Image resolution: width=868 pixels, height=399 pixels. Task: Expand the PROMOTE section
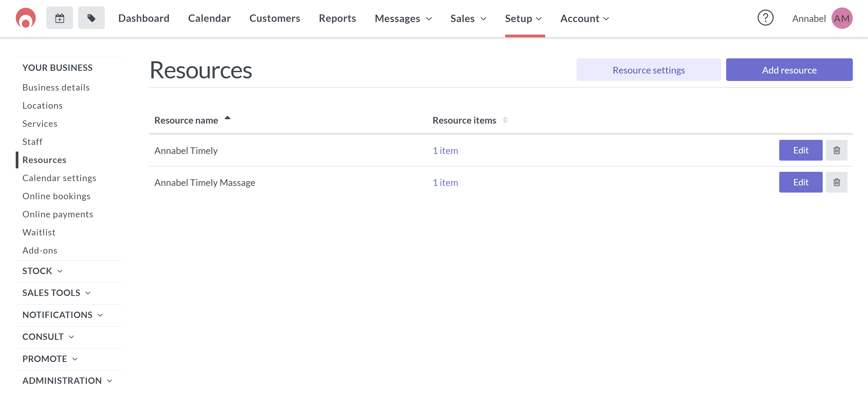[x=50, y=359]
